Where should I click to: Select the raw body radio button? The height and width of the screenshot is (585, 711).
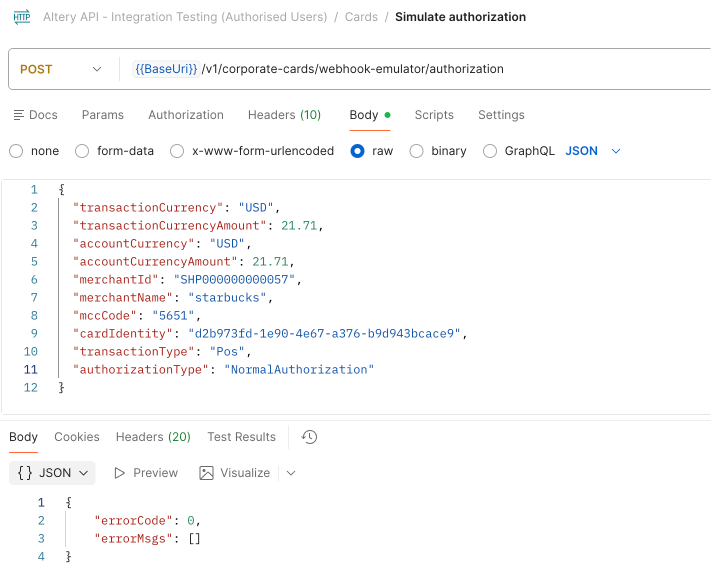coord(357,151)
